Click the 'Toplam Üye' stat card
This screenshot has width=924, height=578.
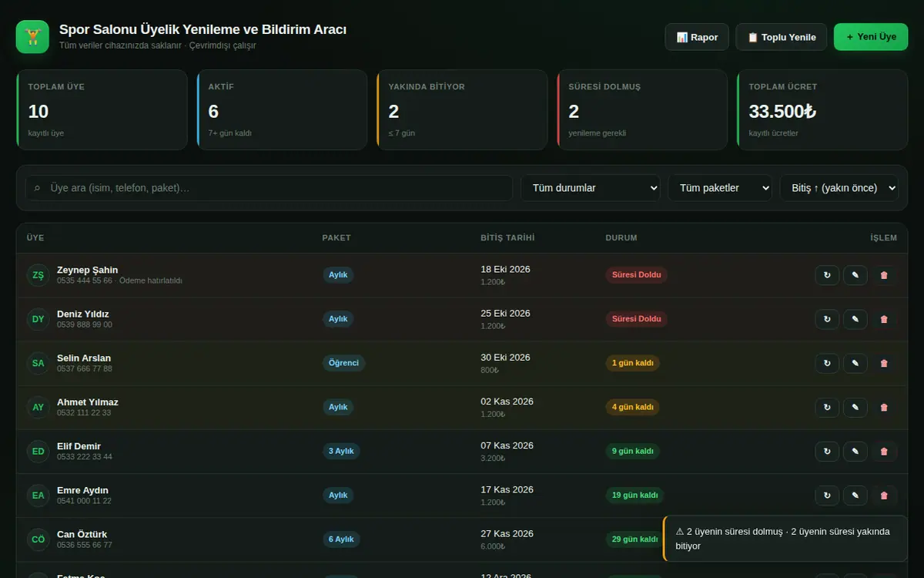click(x=102, y=109)
